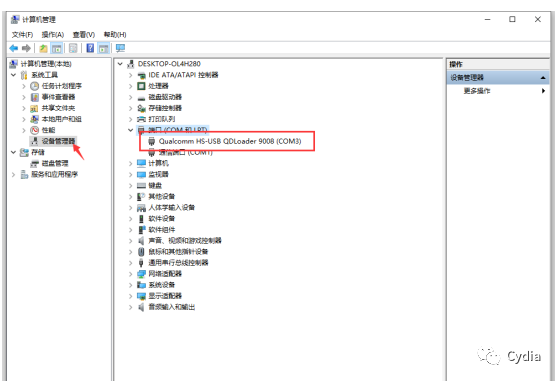Click 更多操作 in the Actions pane
558x381 pixels.
[477, 91]
